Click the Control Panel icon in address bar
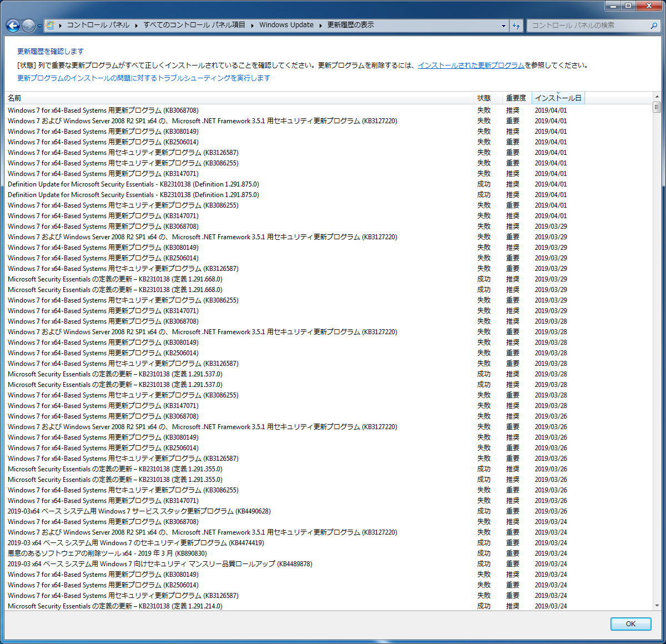This screenshot has height=644, width=666. coord(51,25)
